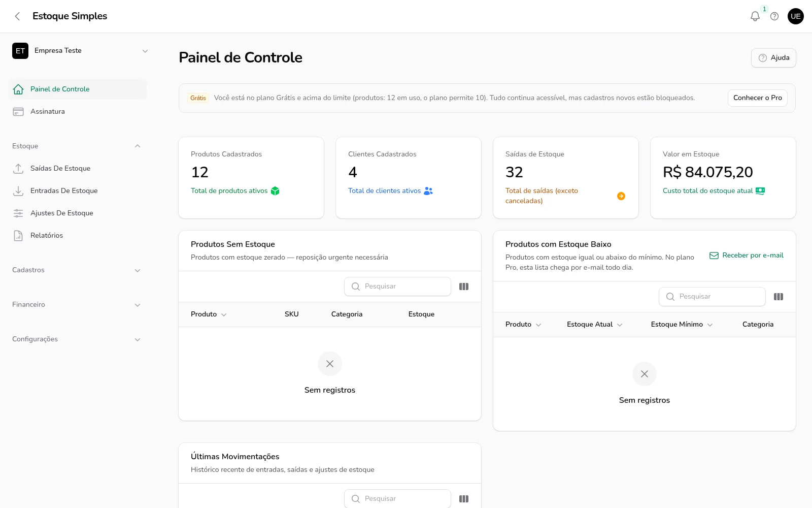Open the notifications bell
This screenshot has height=508, width=812.
point(755,16)
